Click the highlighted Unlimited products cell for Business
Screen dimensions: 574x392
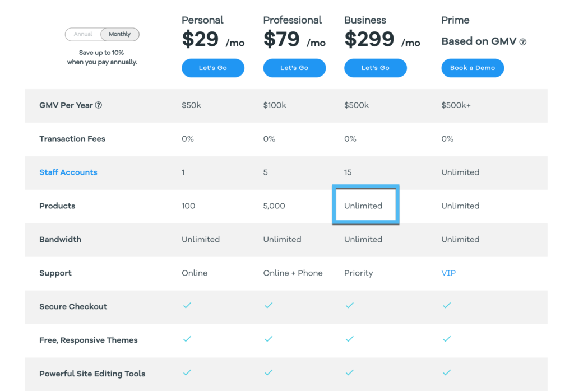tap(365, 205)
